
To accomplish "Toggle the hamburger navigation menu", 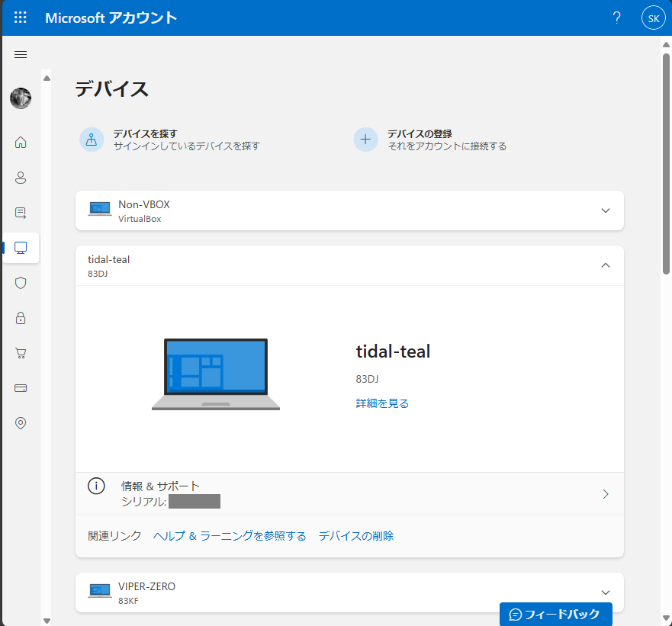I will (x=21, y=54).
